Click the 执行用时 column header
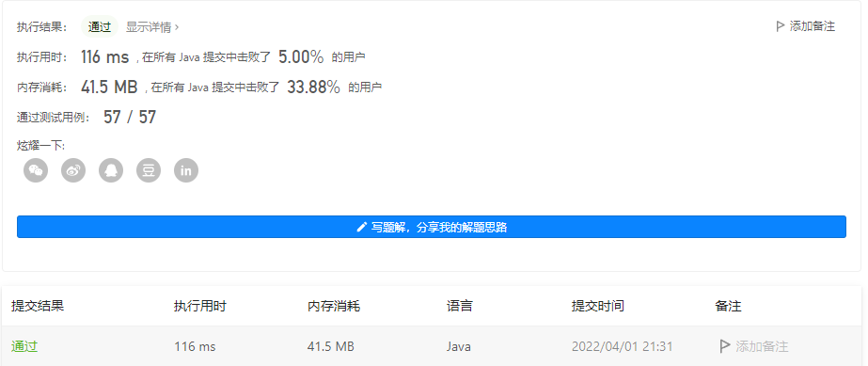Screen dimensions: 868x366 200,306
